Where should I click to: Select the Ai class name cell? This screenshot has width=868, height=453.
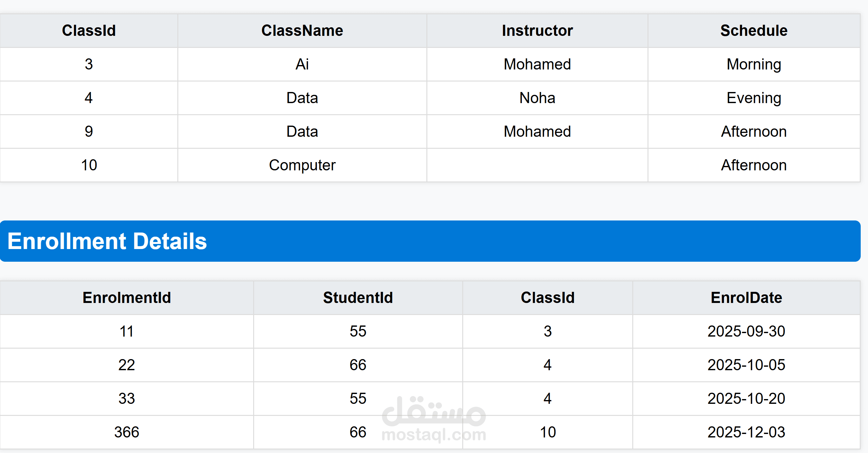tap(302, 64)
